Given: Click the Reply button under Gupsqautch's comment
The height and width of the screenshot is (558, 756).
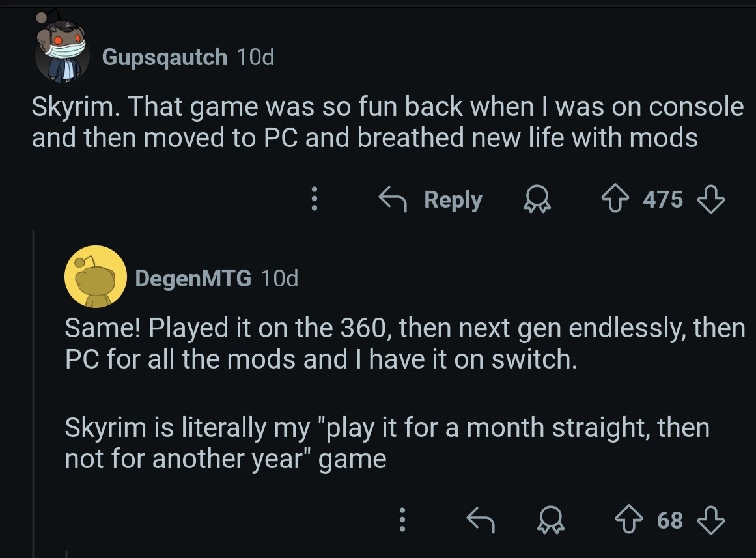Looking at the screenshot, I should click(x=432, y=199).
